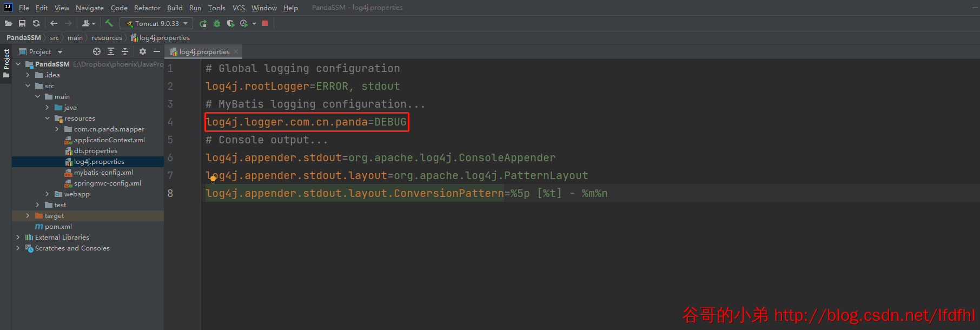Open the File menu
The image size is (980, 330).
pyautogui.click(x=24, y=8)
